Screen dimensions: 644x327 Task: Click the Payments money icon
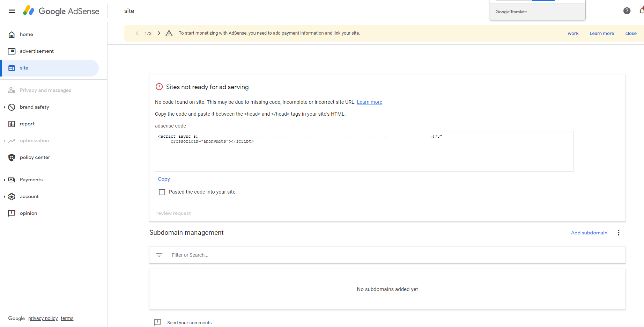coord(12,180)
